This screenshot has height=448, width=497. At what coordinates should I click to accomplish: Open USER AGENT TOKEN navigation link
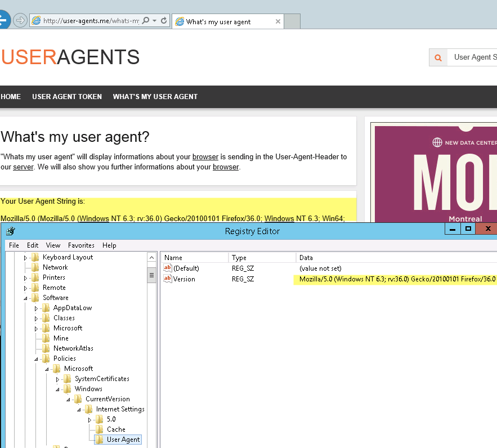(x=67, y=97)
